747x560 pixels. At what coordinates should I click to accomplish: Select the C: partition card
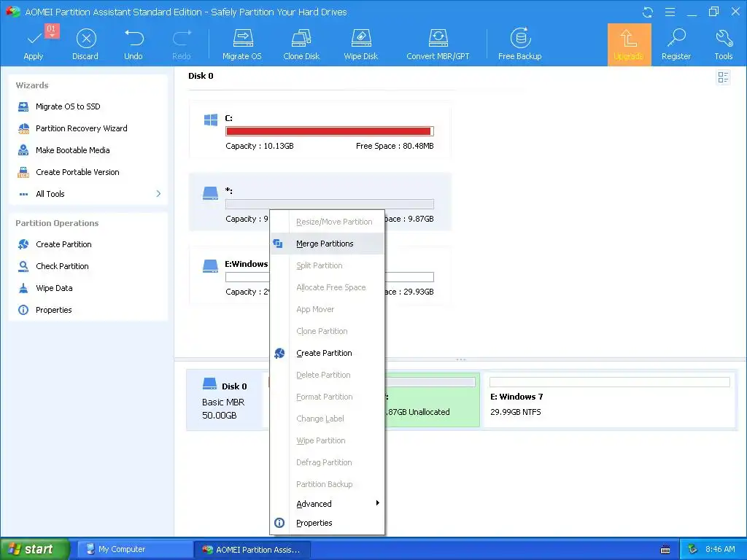tap(320, 130)
